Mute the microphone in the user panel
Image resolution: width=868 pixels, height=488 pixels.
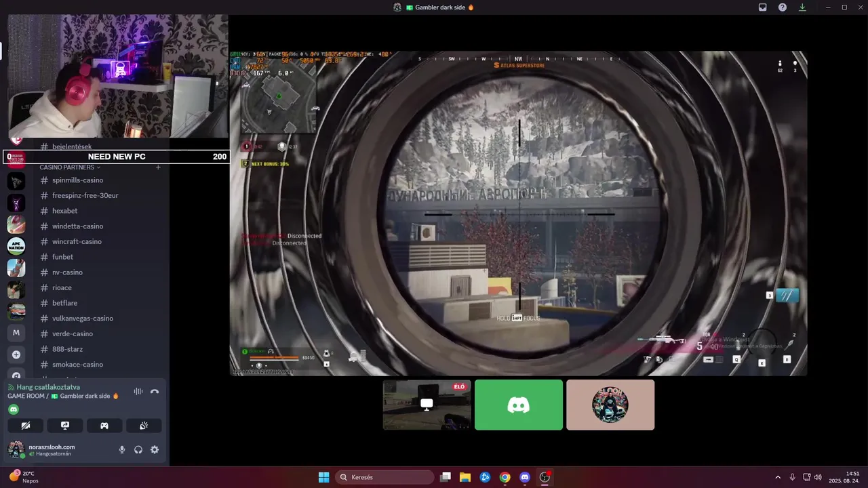[x=122, y=449]
